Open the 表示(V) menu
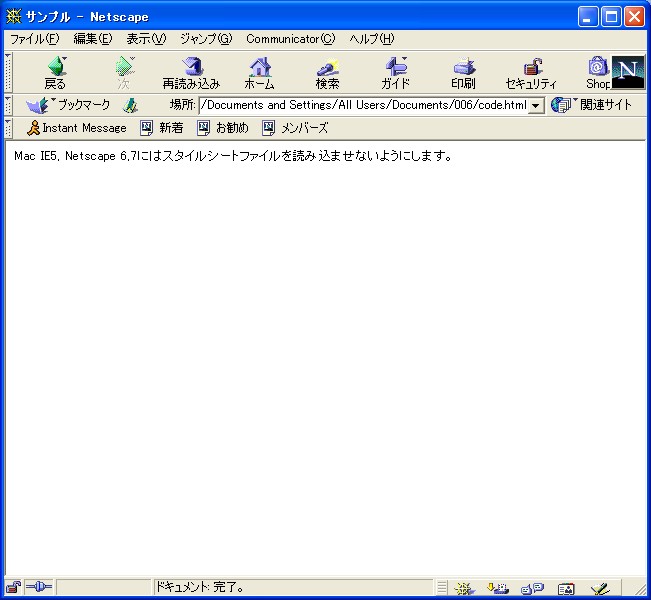This screenshot has height=600, width=651. coord(146,39)
